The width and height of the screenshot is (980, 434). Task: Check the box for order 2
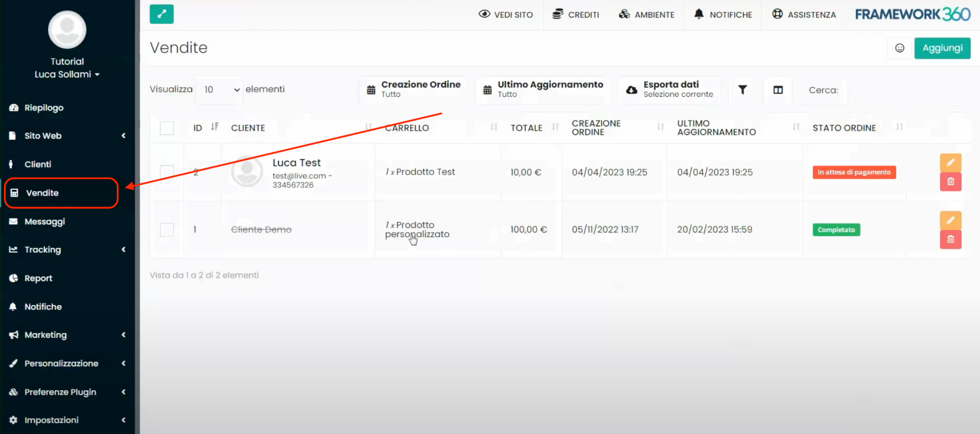pos(167,172)
